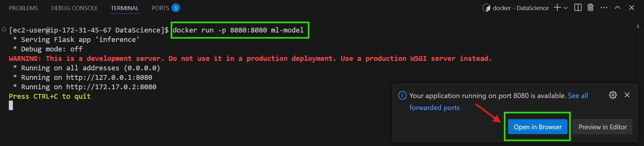Open the terminal launch profile dropdown
The width and height of the screenshot is (644, 146).
click(566, 8)
